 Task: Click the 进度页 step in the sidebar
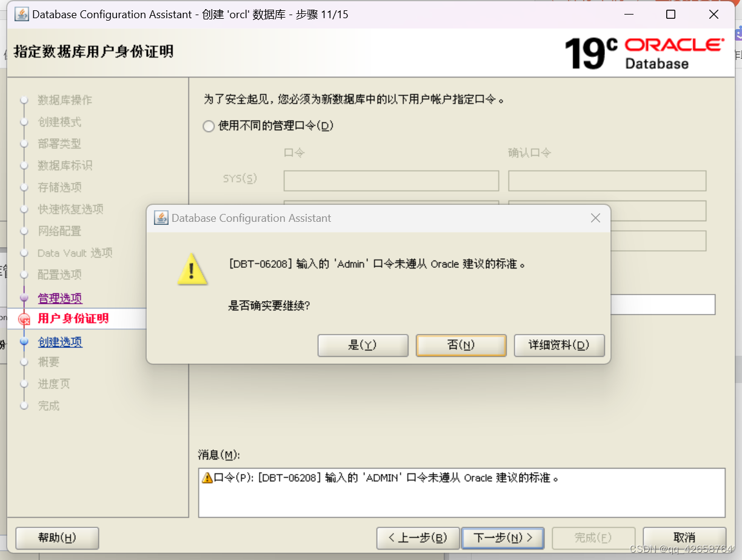54,384
